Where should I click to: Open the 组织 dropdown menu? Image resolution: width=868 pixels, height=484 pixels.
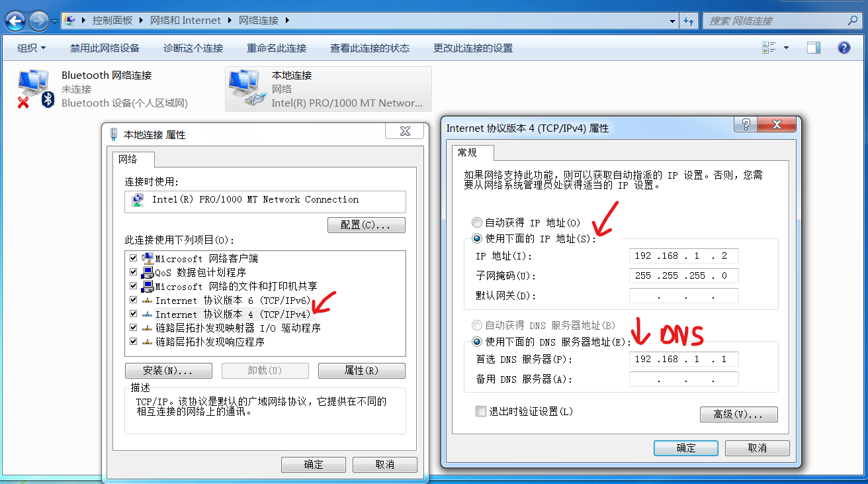tap(32, 48)
